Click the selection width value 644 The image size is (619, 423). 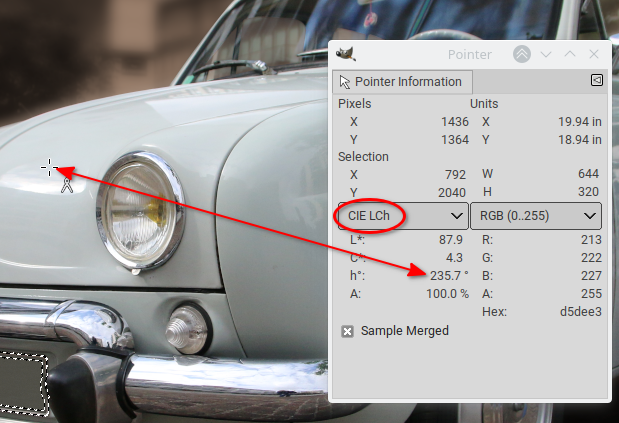pos(589,174)
